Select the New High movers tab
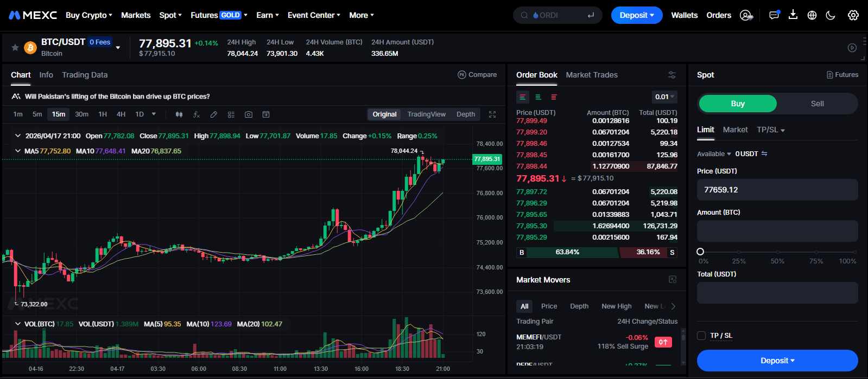 click(x=616, y=306)
